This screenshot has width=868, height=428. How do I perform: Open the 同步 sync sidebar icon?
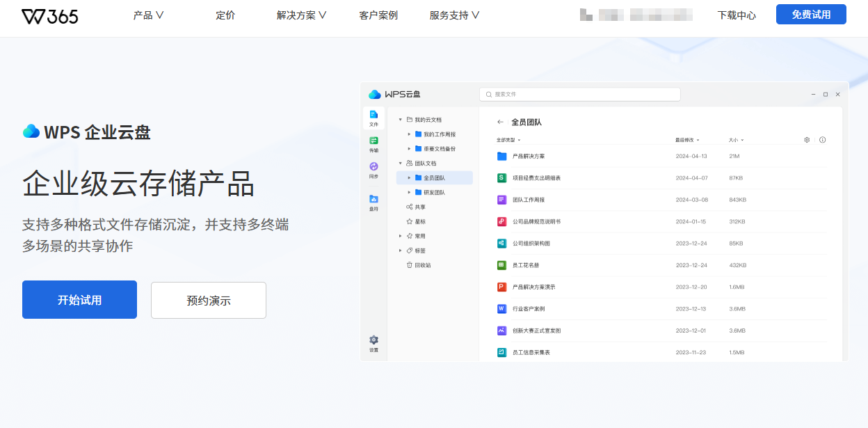click(x=373, y=170)
